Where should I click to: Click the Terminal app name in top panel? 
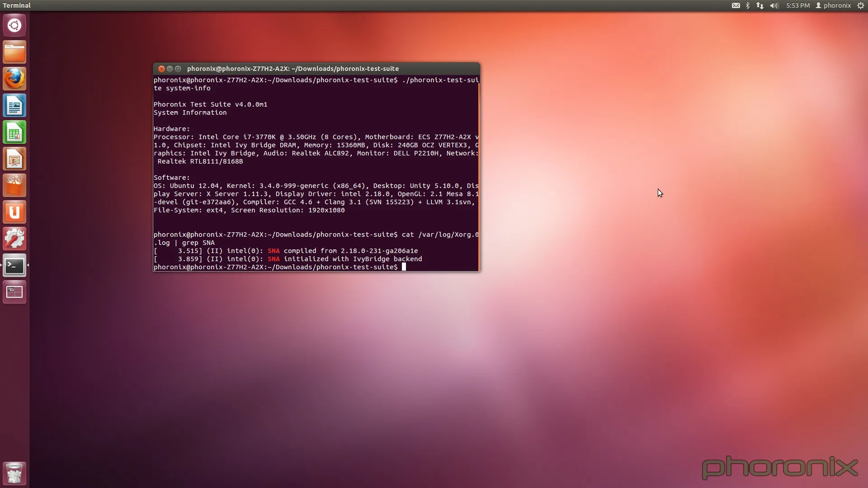coord(17,5)
